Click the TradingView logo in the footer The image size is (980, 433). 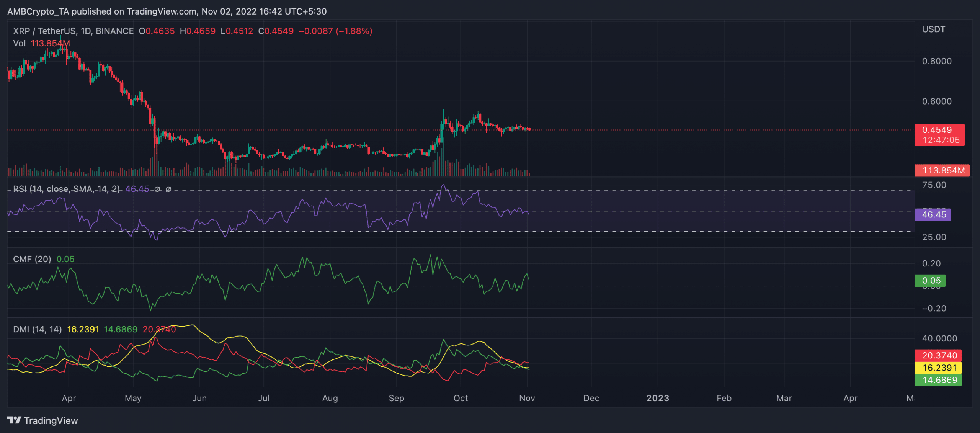42,420
